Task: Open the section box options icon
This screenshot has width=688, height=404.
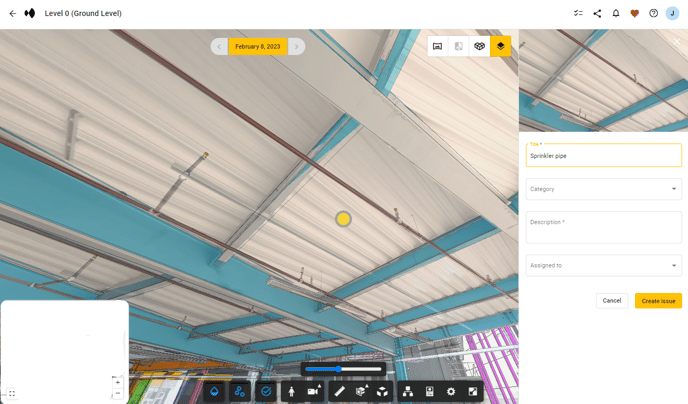Action: [361, 391]
